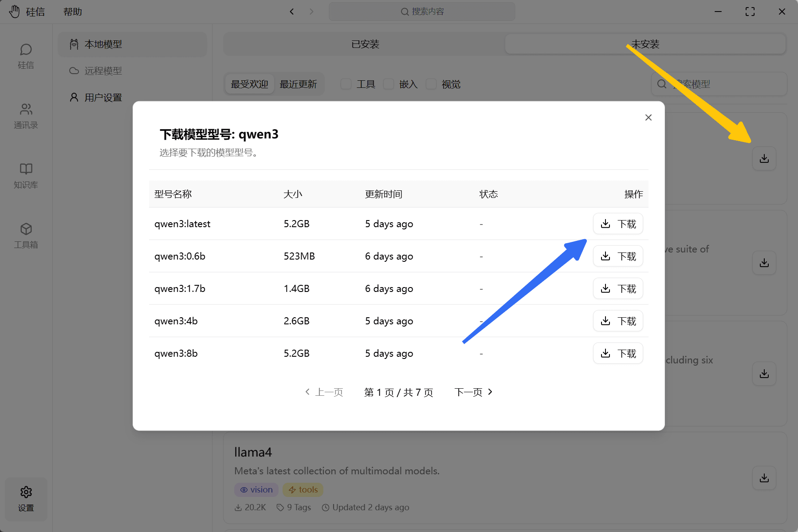Click the 型号名称 column header

click(173, 194)
